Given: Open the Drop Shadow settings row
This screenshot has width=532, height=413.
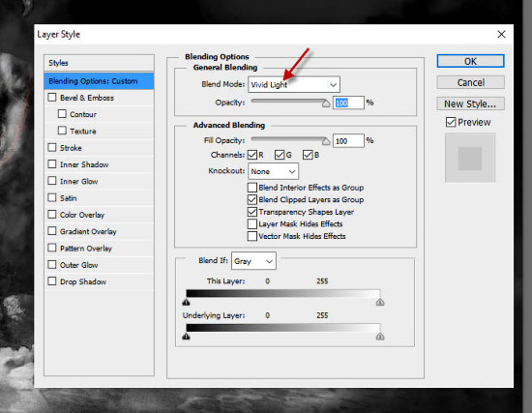Looking at the screenshot, I should point(99,281).
